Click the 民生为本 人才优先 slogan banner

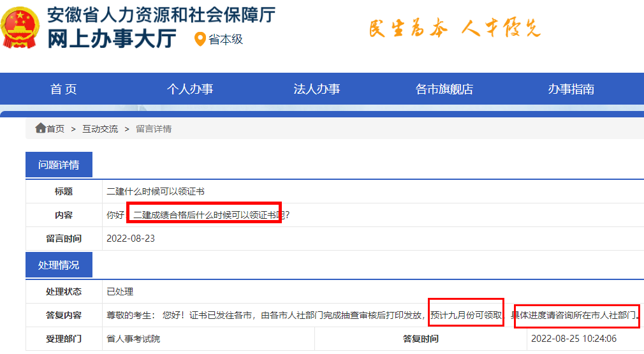(454, 29)
